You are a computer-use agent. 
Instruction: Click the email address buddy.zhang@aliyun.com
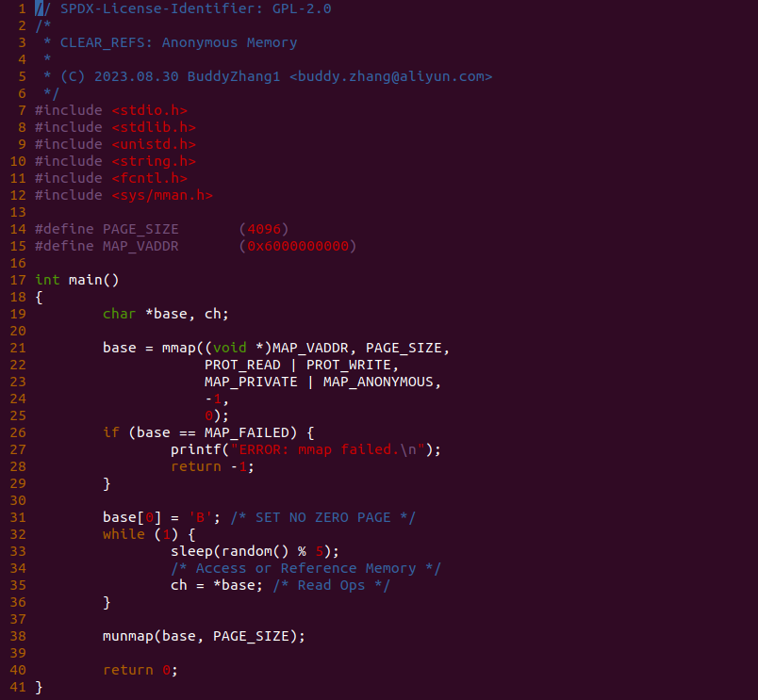(390, 76)
